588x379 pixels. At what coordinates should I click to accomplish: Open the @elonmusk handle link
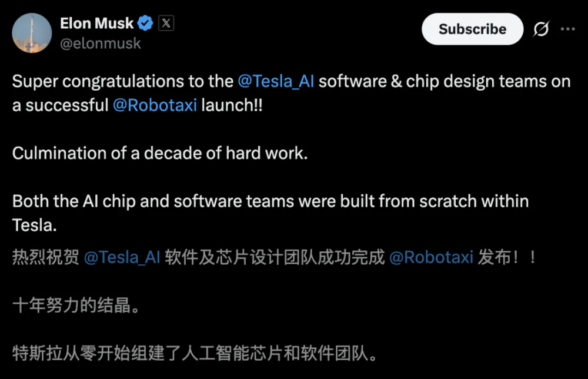tap(101, 43)
